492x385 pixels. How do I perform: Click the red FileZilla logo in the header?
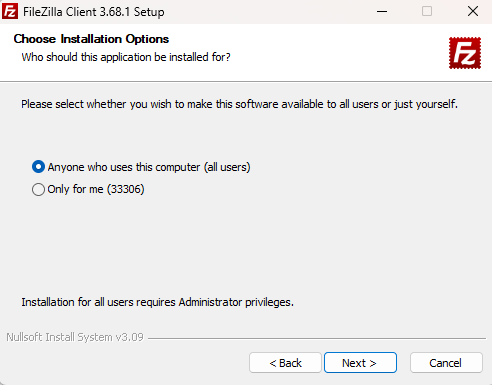(x=465, y=53)
